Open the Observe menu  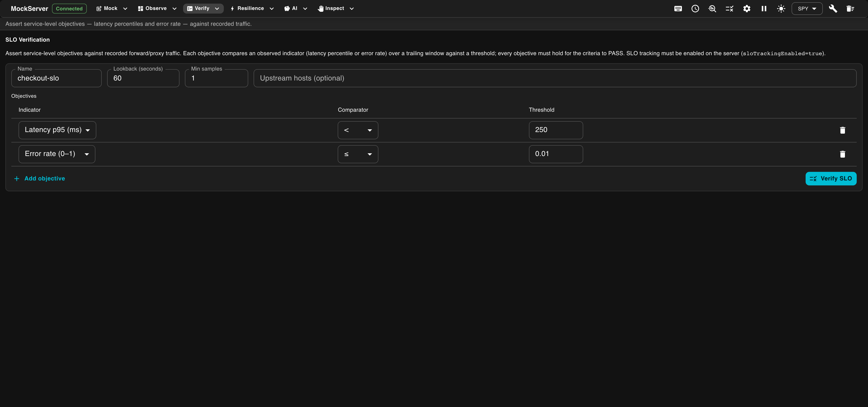pyautogui.click(x=157, y=8)
